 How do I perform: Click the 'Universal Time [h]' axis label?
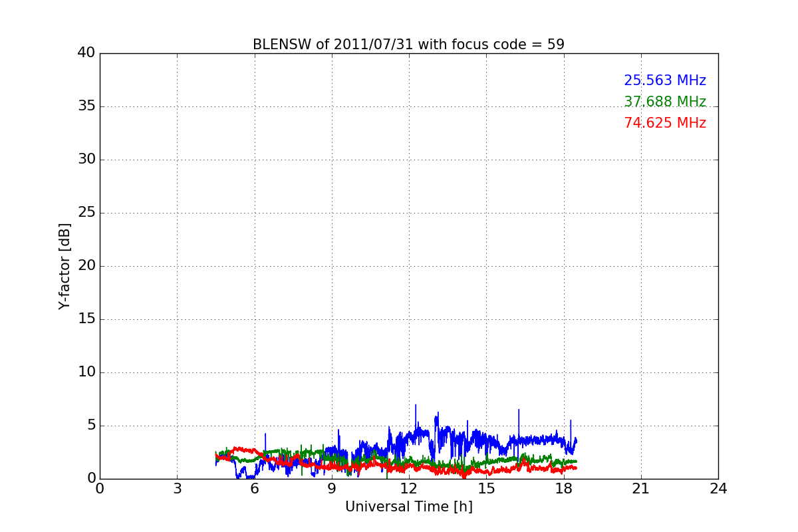[x=408, y=507]
